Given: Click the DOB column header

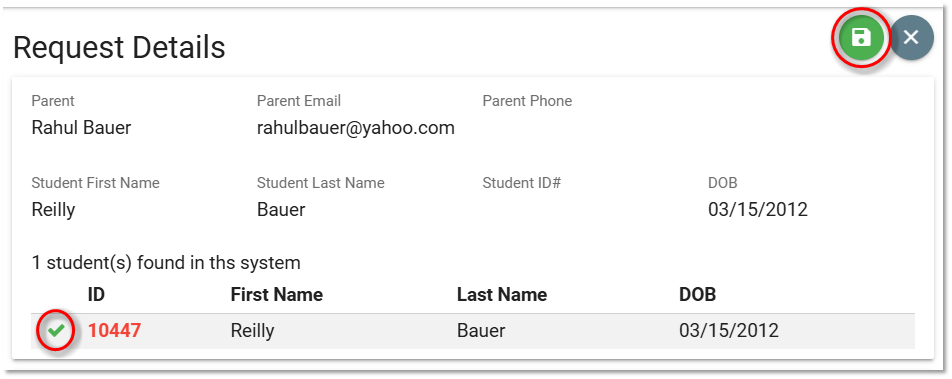Looking at the screenshot, I should (698, 295).
